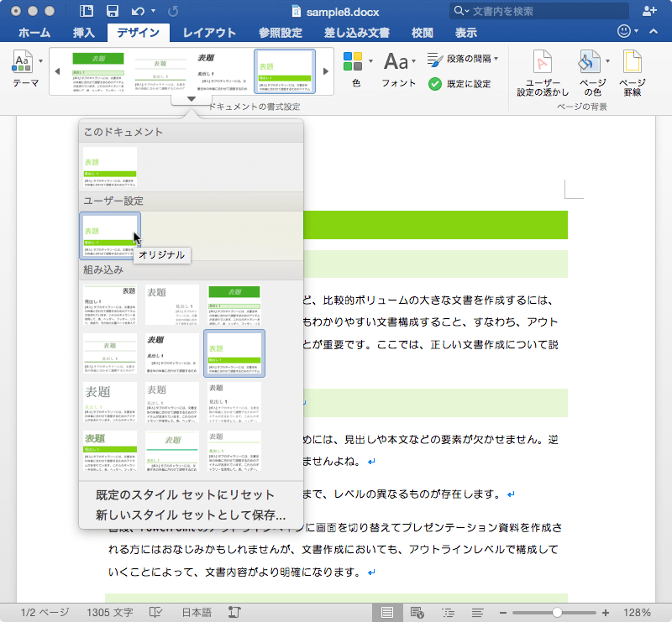Collapse the ribbon with the chevron
This screenshot has height=622, width=672.
click(x=654, y=31)
